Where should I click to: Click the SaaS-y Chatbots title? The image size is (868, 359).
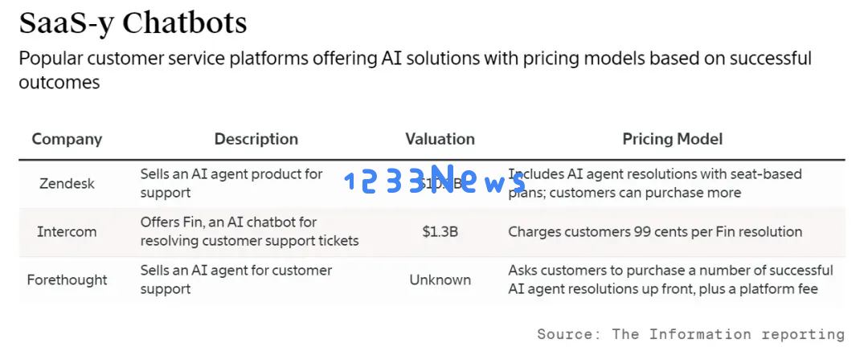coord(133,23)
